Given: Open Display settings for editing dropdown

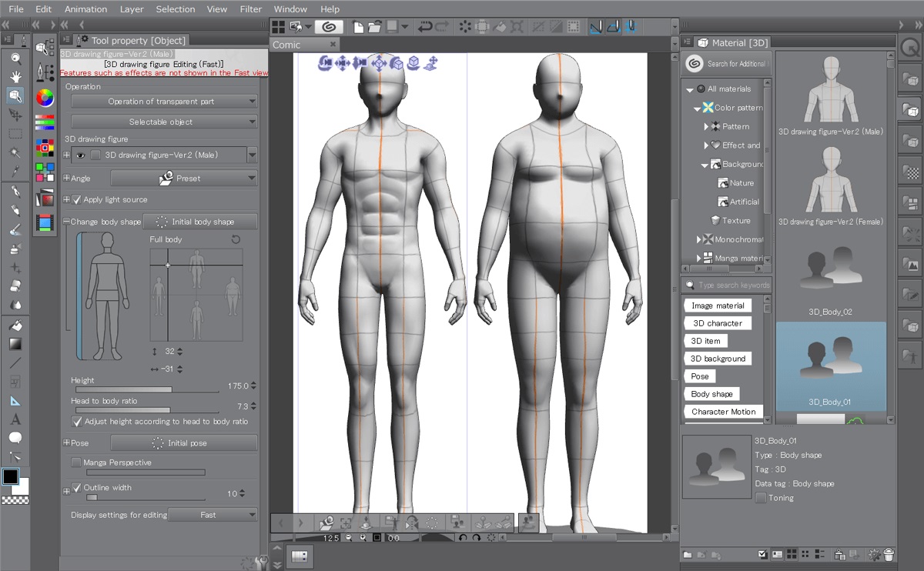Looking at the screenshot, I should pyautogui.click(x=213, y=515).
